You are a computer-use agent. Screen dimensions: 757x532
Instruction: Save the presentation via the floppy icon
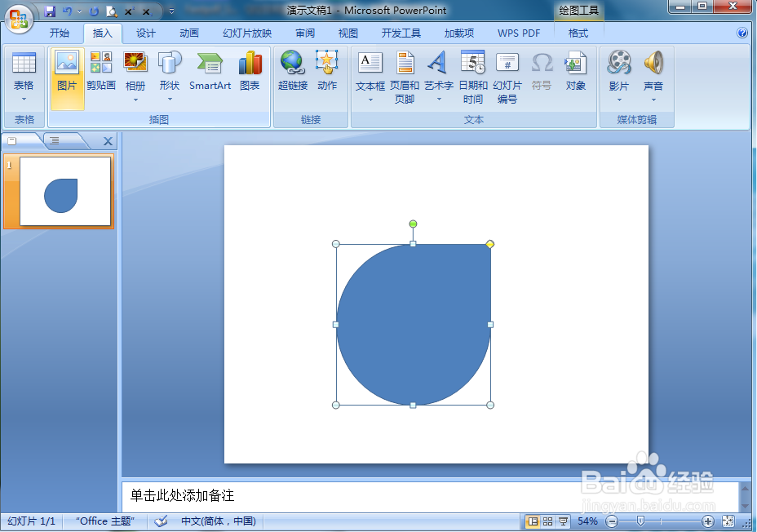pyautogui.click(x=49, y=11)
